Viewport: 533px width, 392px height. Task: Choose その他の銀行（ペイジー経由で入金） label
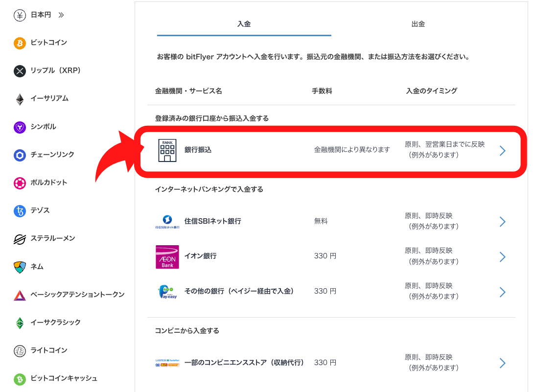tap(239, 291)
